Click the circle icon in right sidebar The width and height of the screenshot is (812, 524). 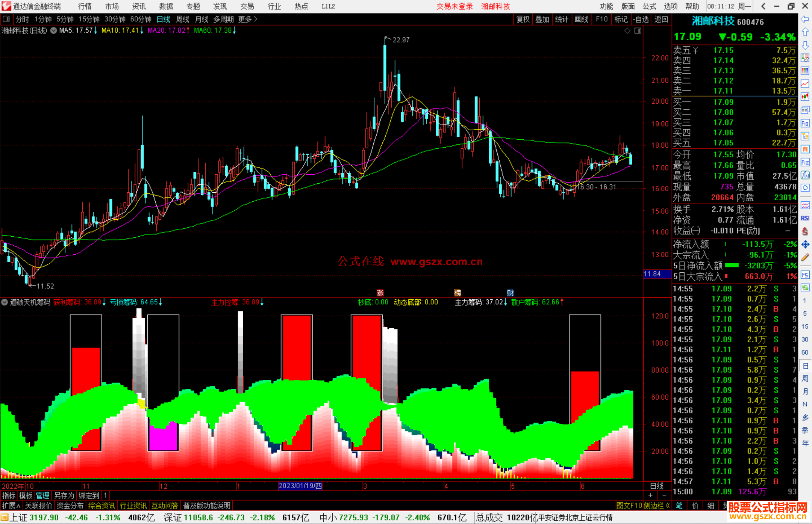805,188
